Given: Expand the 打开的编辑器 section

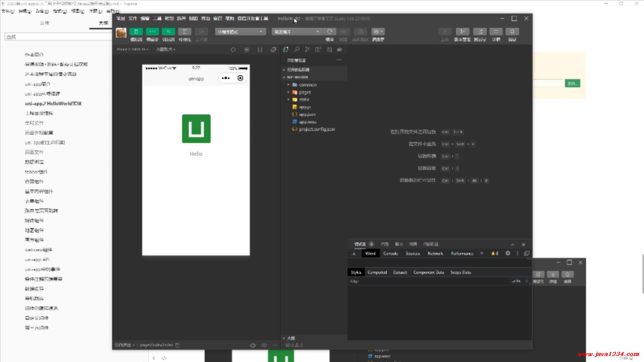Looking at the screenshot, I should pyautogui.click(x=314, y=70).
